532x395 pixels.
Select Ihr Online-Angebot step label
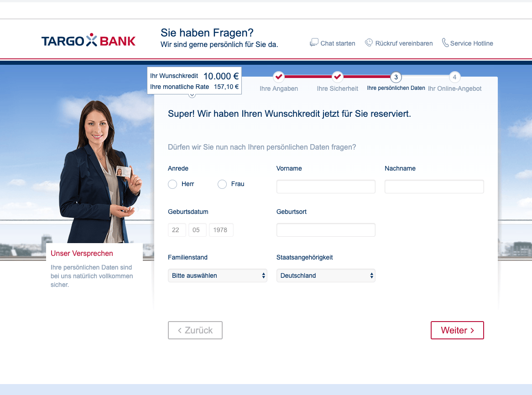click(454, 88)
